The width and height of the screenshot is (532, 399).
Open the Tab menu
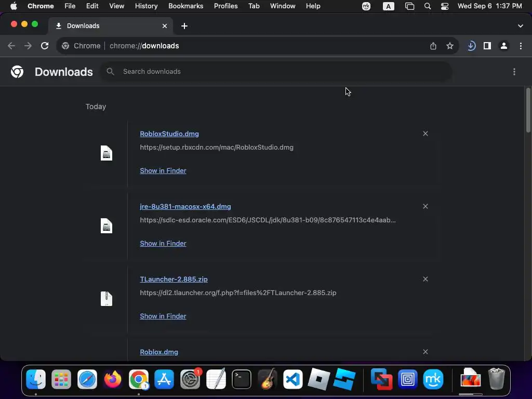tap(254, 6)
